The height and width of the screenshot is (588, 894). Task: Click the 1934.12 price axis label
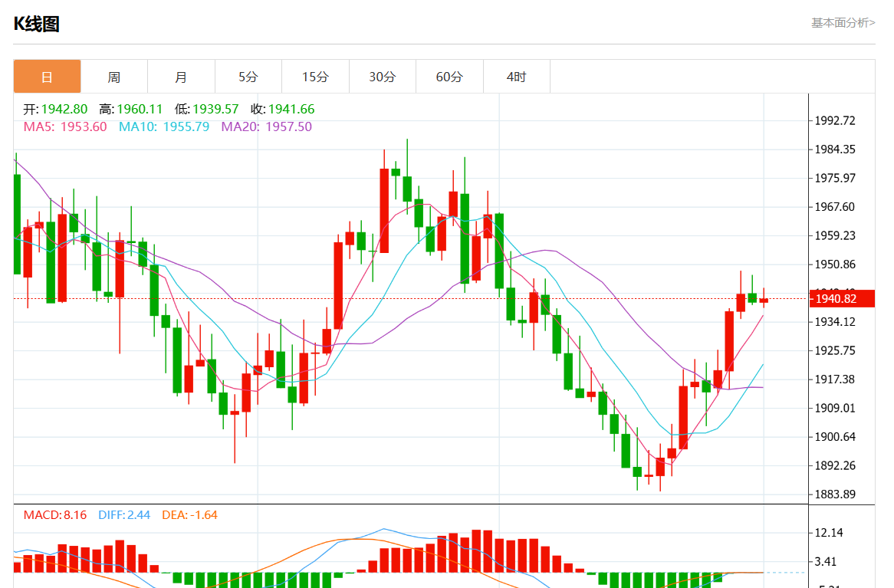(835, 322)
